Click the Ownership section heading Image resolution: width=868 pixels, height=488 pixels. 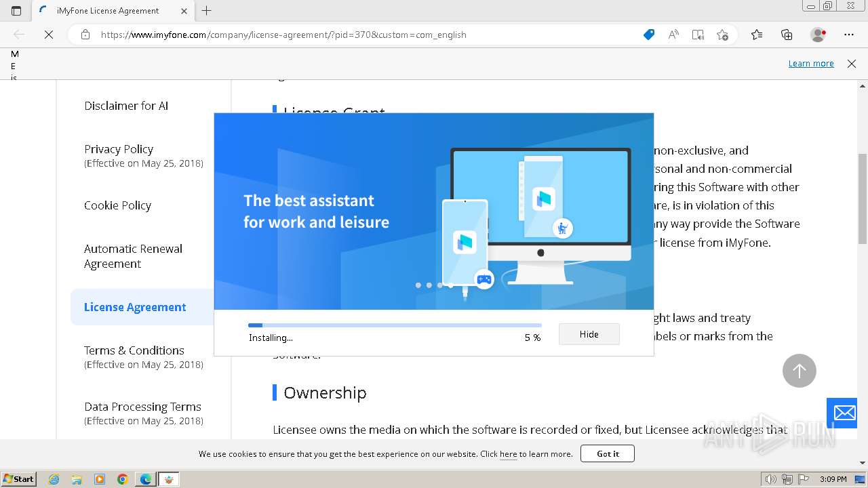(325, 393)
